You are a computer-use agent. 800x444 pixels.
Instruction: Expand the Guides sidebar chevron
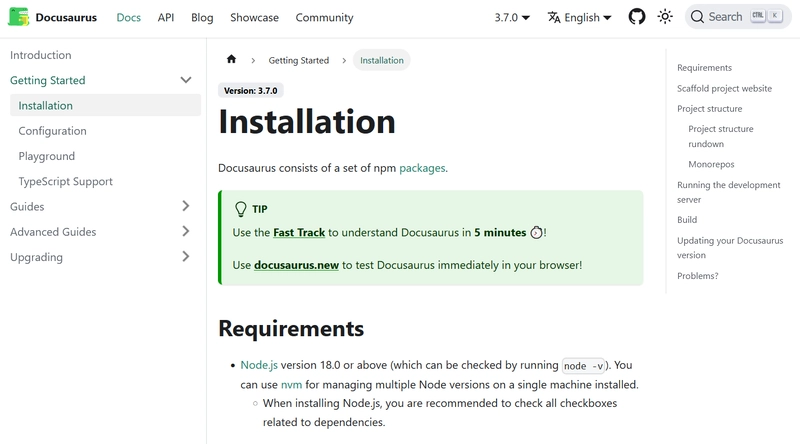[x=185, y=206]
